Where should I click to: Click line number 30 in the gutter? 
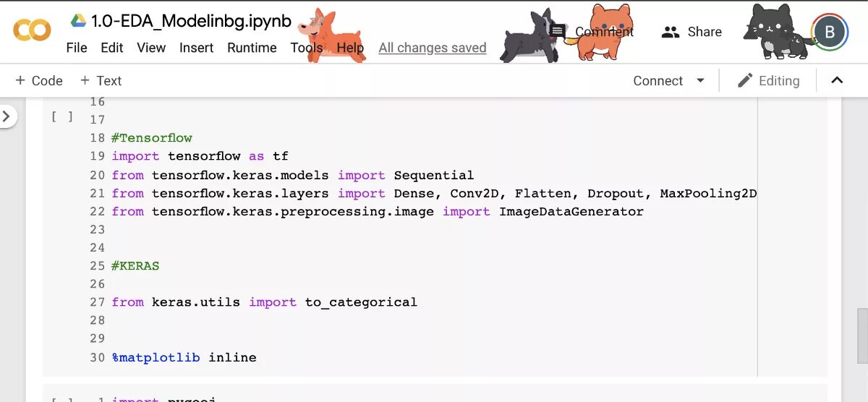pos(98,357)
